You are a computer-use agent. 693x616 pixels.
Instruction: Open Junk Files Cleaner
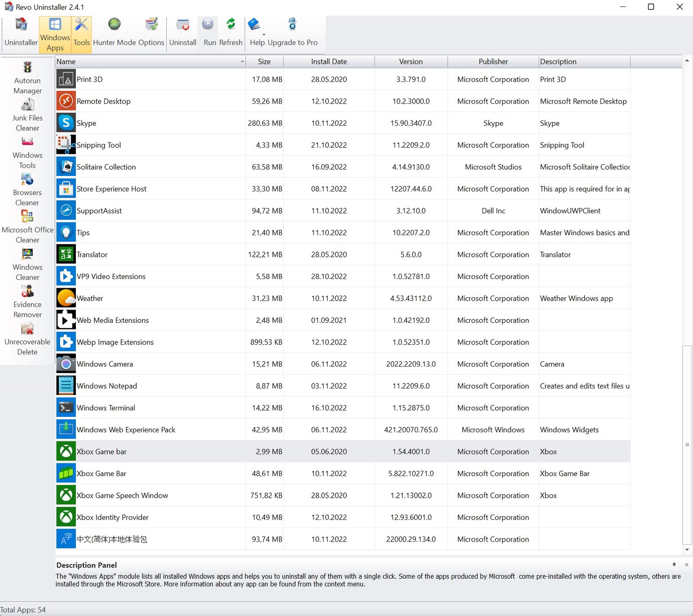point(27,114)
